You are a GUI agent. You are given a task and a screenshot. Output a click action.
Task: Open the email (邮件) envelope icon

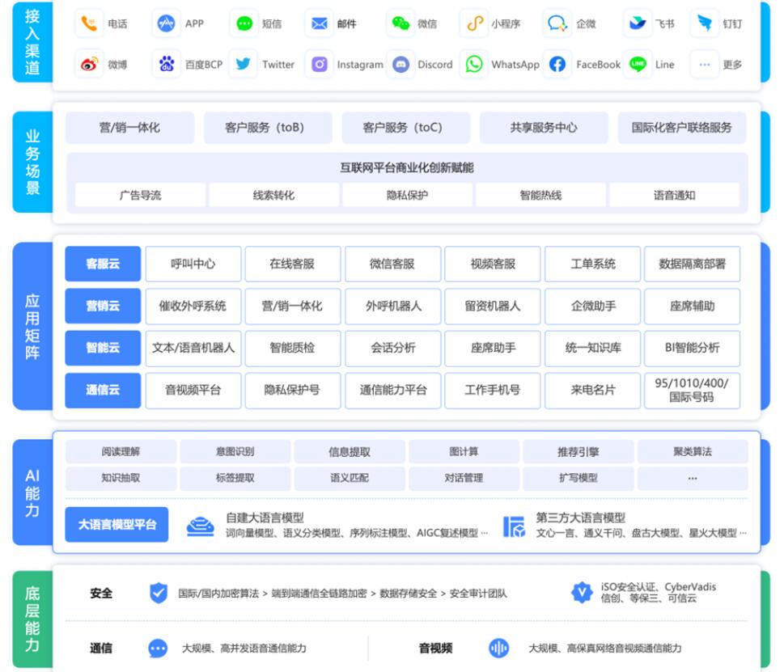(319, 23)
